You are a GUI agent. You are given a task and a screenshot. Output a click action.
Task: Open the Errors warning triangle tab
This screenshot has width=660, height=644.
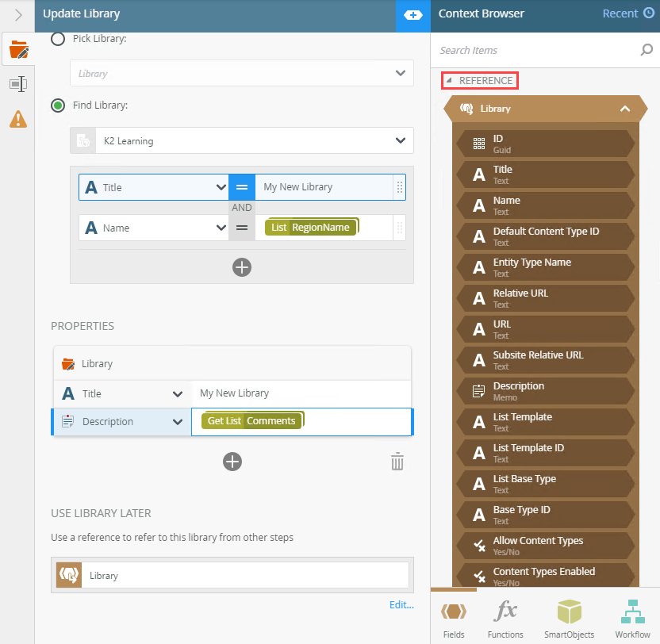point(18,119)
